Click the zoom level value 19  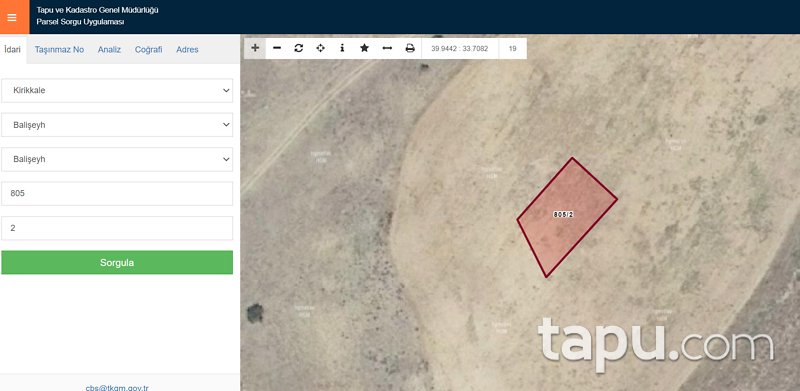pos(513,48)
